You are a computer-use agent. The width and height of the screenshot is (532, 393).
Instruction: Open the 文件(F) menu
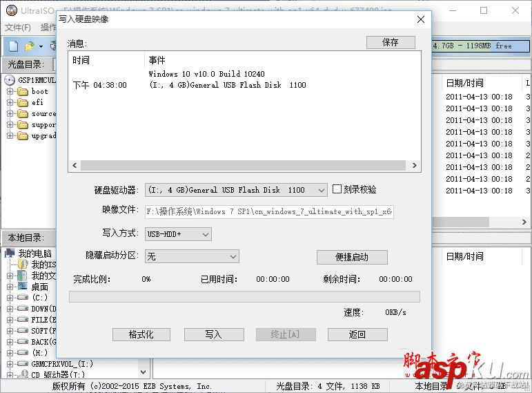click(18, 28)
